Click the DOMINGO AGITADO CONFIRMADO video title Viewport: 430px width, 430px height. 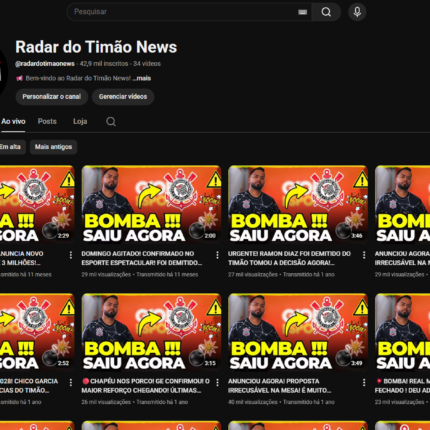[x=142, y=258]
